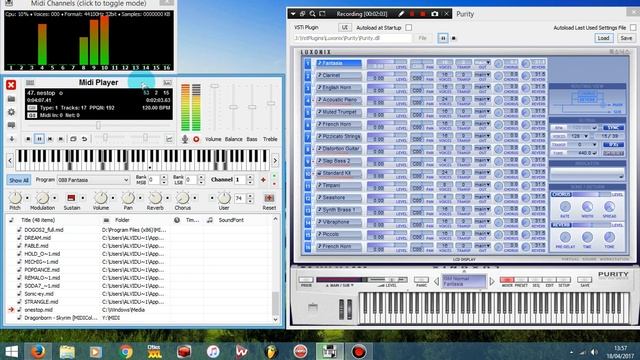Click the Pitch knob
The image size is (640, 360).
point(15,198)
